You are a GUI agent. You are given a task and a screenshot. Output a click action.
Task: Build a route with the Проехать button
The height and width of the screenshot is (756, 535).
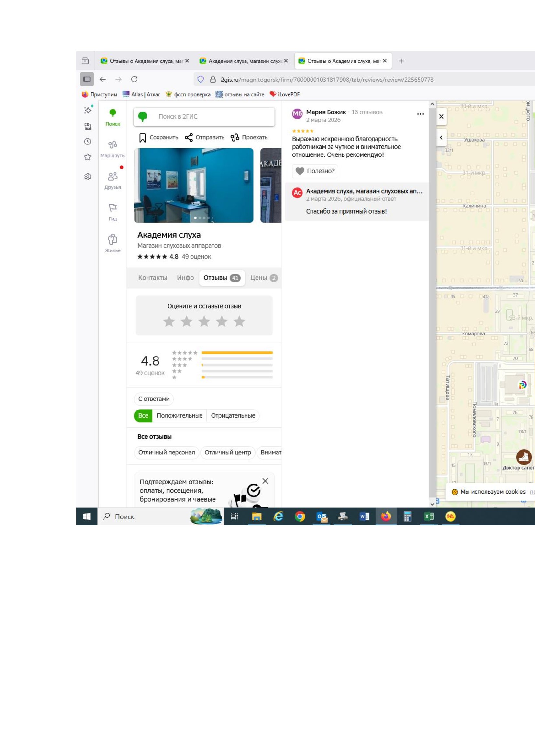coord(249,138)
